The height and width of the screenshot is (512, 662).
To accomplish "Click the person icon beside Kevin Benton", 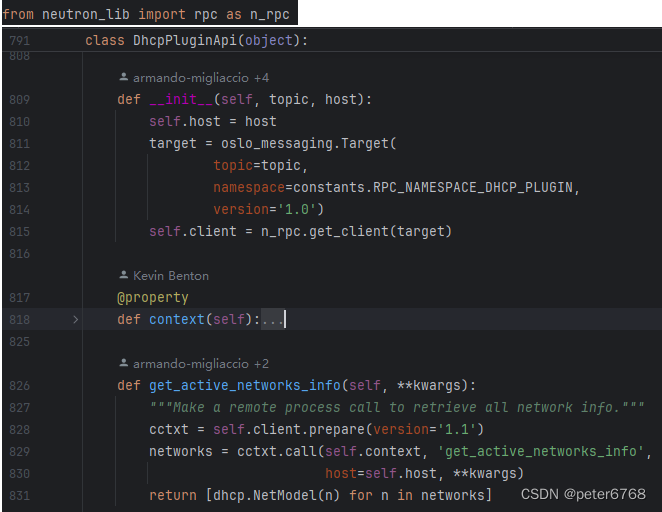I will [x=124, y=275].
